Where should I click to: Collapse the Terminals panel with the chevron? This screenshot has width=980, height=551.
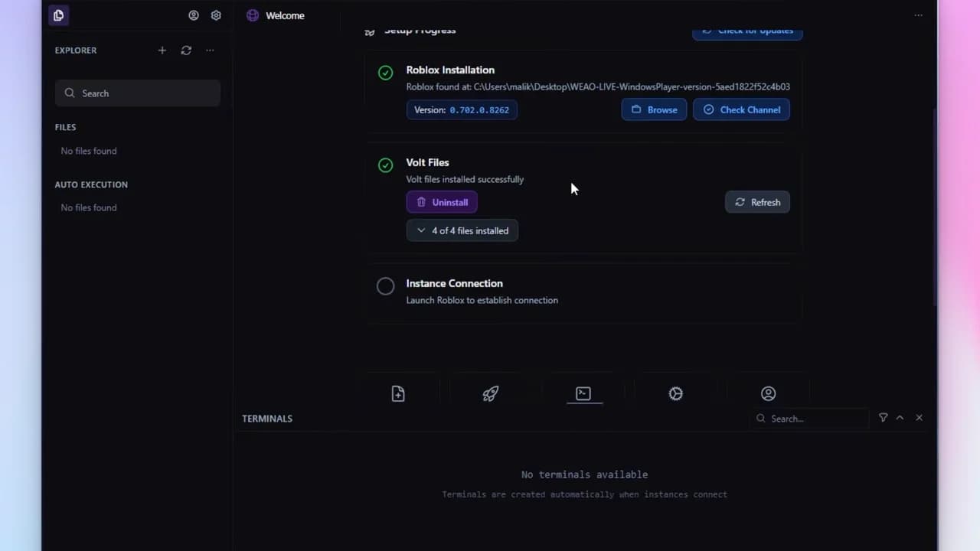click(x=900, y=418)
